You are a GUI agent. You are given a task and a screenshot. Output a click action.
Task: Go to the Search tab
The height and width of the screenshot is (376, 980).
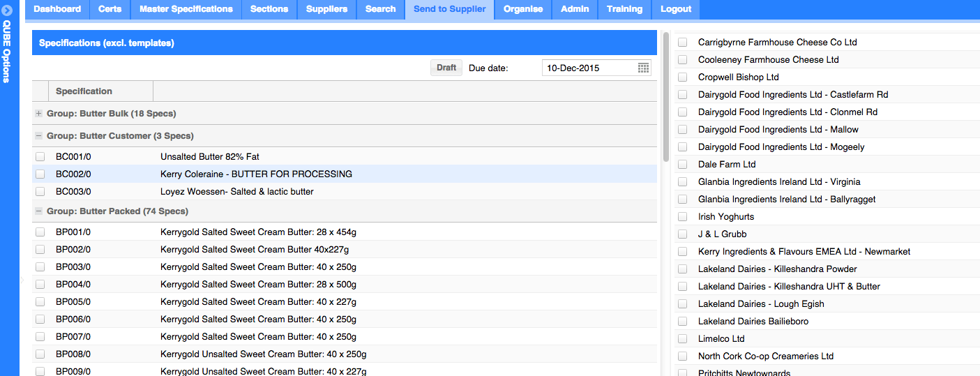tap(380, 9)
